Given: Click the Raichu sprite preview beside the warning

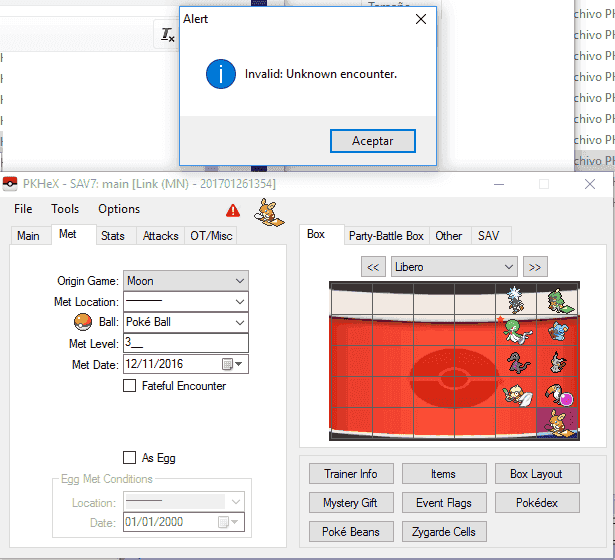Looking at the screenshot, I should pos(269,213).
